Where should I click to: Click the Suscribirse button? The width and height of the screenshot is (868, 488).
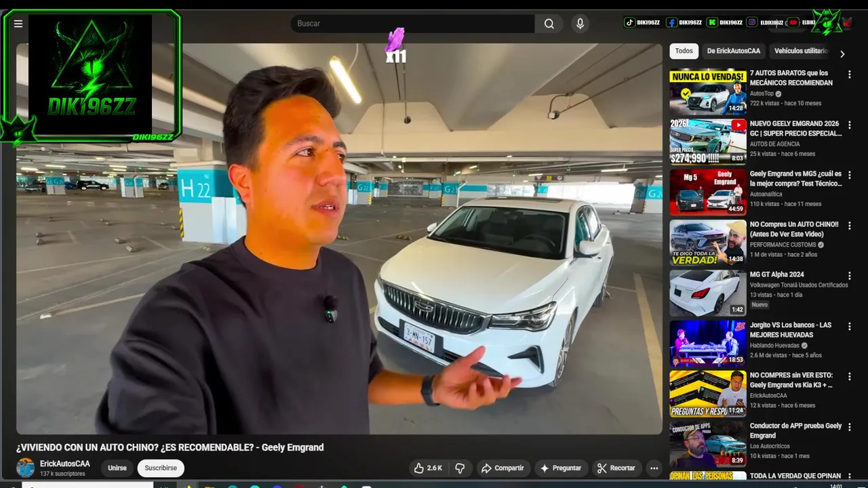161,468
